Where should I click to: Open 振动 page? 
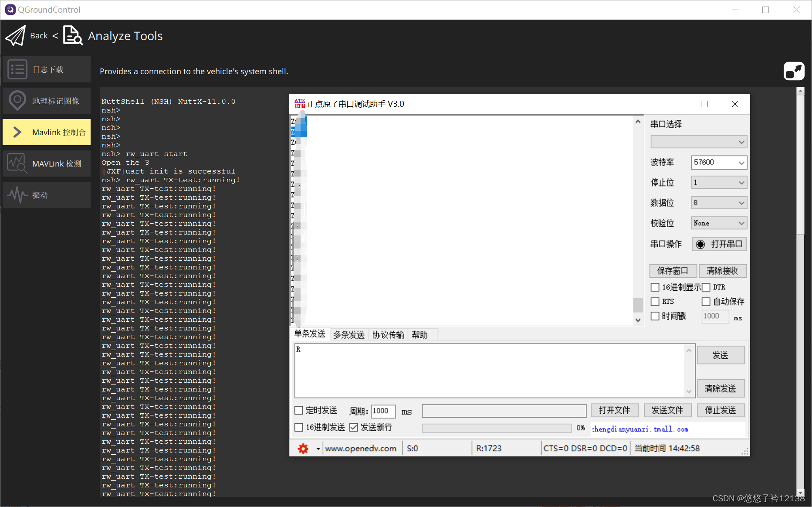click(47, 195)
